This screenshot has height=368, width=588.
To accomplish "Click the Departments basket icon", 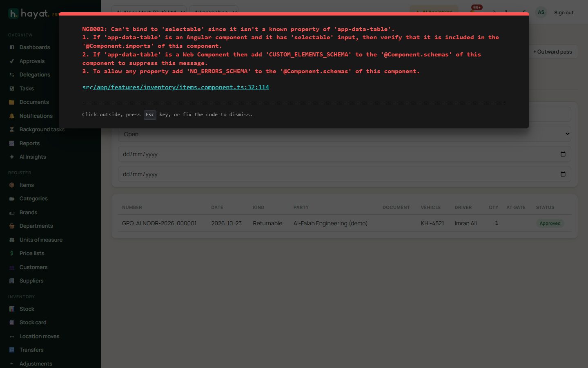I will point(12,226).
